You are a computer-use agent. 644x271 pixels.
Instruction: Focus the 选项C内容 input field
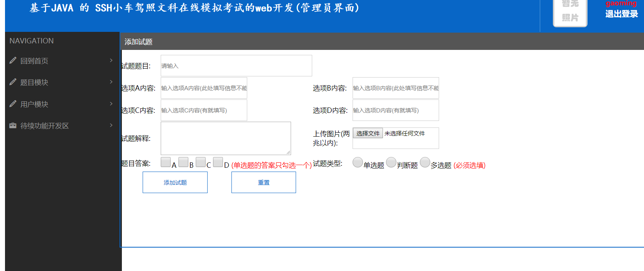pyautogui.click(x=204, y=110)
